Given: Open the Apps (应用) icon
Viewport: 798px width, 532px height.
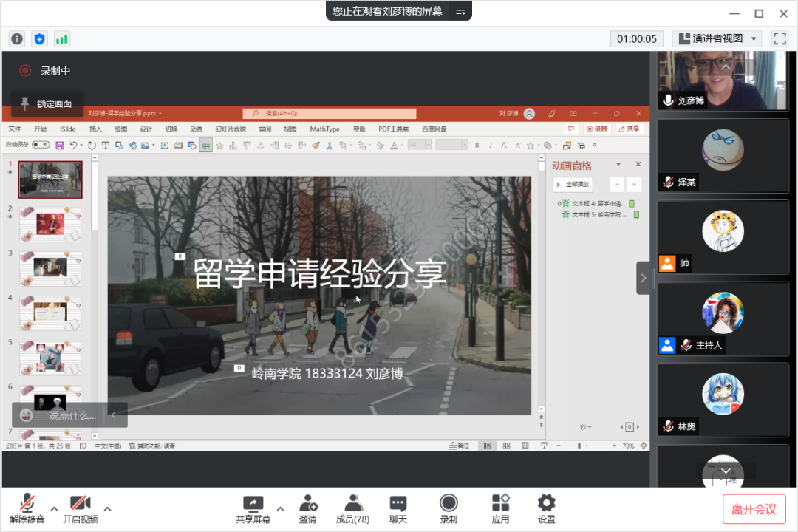Looking at the screenshot, I should click(x=501, y=508).
